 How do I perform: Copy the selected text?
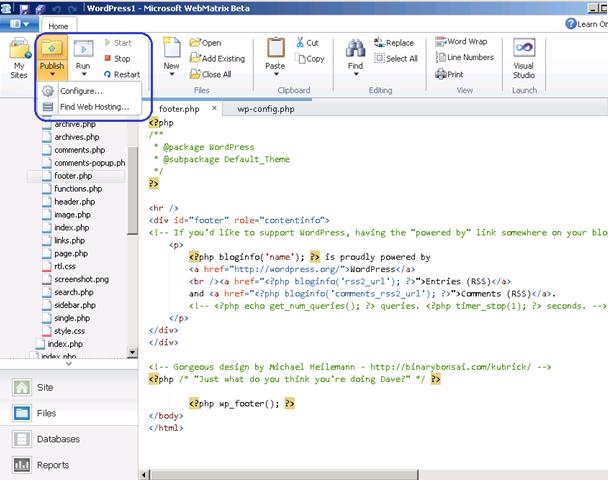(309, 59)
